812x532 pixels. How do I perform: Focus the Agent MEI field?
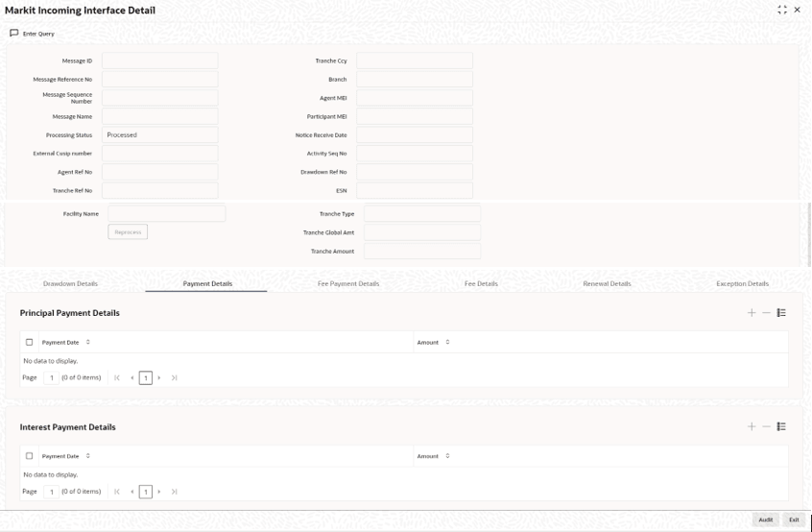415,98
